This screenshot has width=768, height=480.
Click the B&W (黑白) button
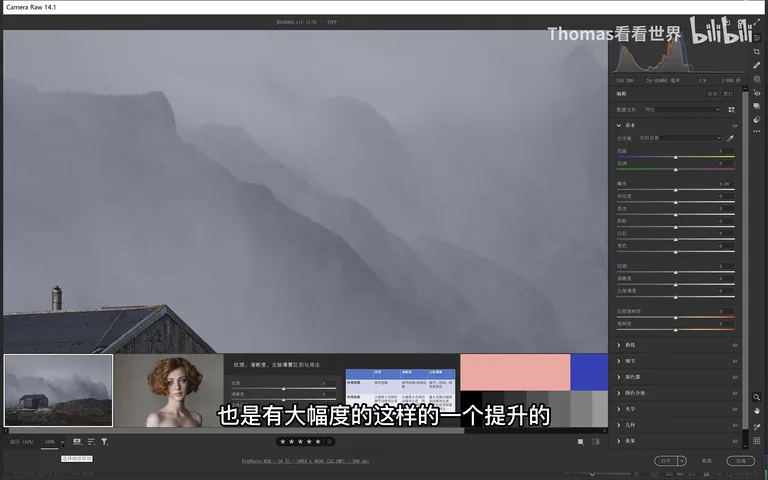[x=728, y=94]
